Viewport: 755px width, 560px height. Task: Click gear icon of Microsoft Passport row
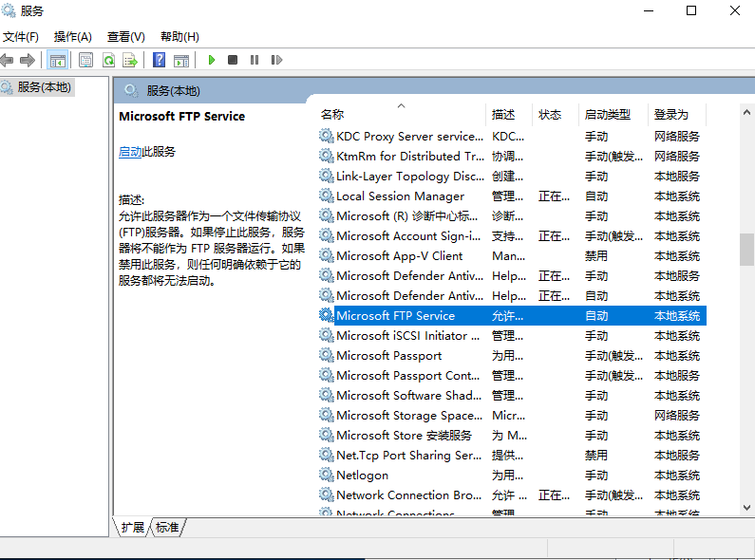(x=326, y=356)
